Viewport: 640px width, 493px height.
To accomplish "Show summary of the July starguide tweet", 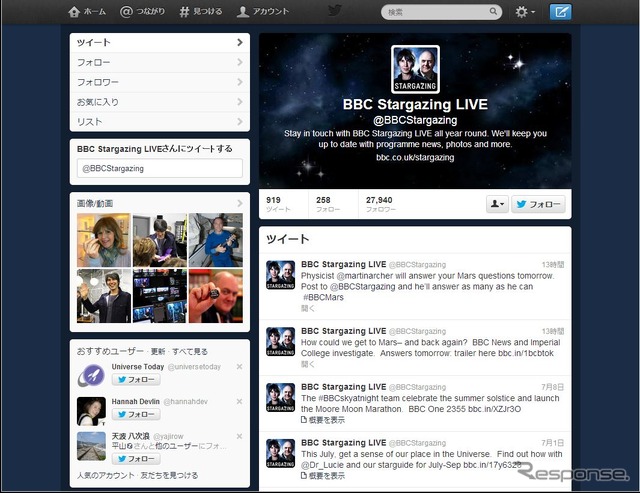I will tap(323, 476).
